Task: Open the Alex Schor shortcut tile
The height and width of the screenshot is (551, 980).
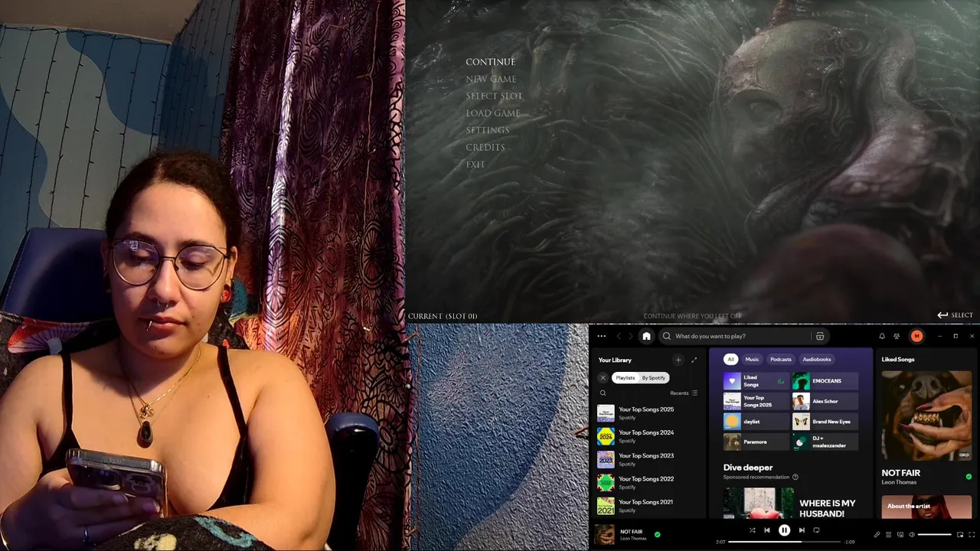Action: point(825,401)
